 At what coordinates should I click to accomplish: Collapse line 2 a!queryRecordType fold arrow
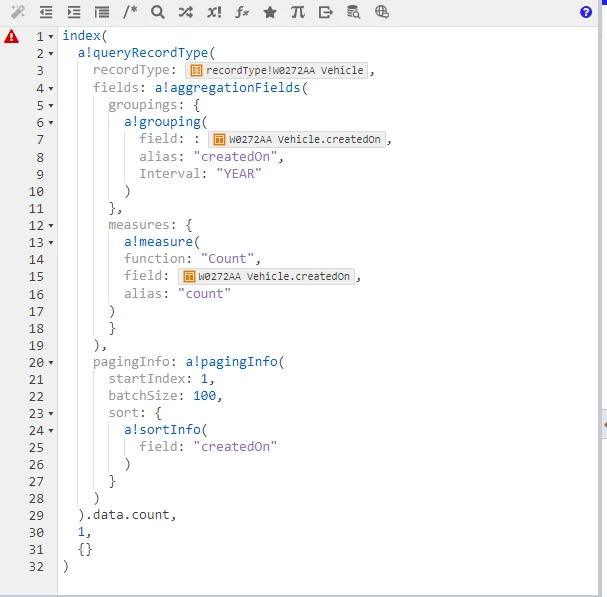[51, 54]
